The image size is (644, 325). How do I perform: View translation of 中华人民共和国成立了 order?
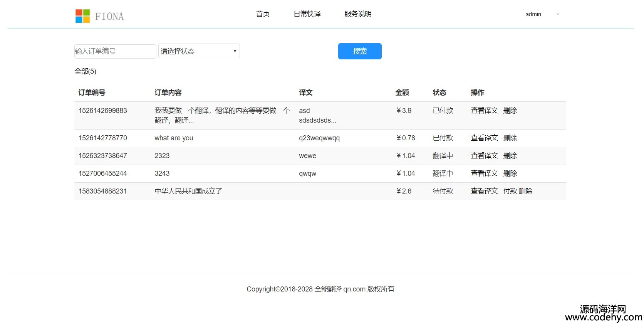click(484, 191)
